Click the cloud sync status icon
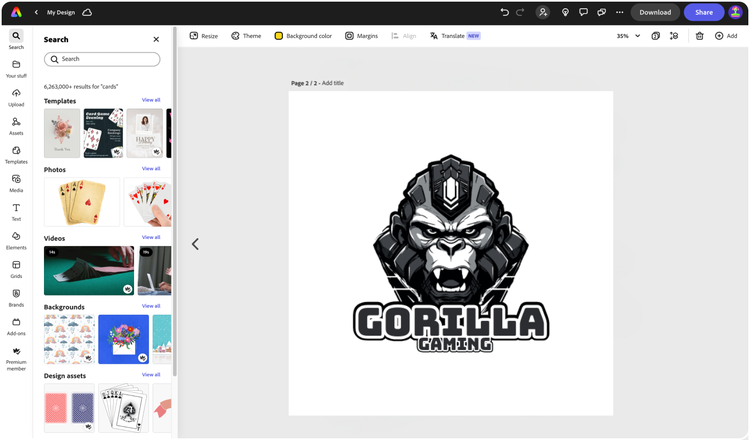Viewport: 750px width, 440px height. 87,12
